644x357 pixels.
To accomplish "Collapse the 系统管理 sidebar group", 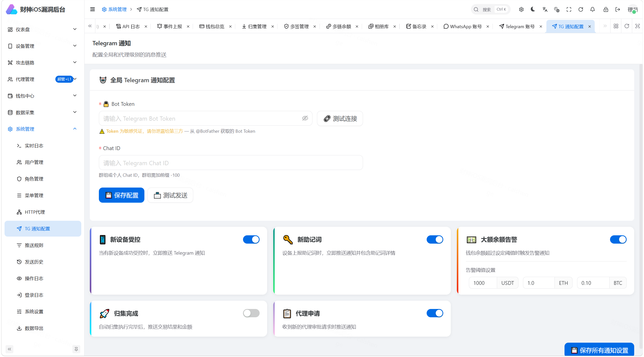I will [x=43, y=129].
